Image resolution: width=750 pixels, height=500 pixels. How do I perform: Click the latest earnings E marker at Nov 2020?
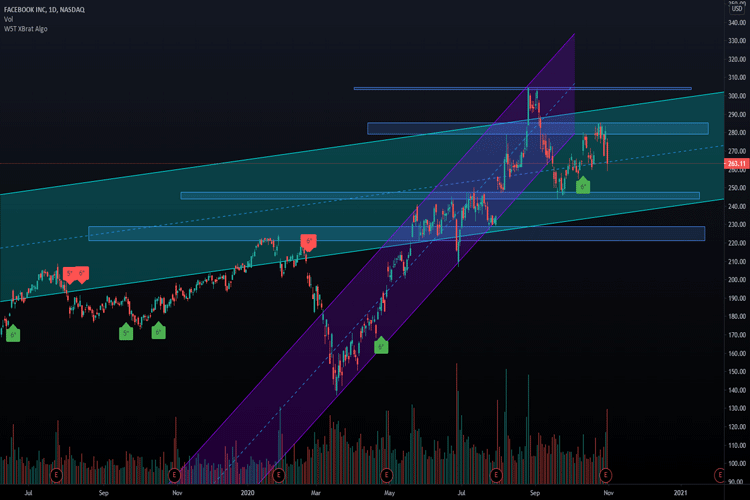605,474
